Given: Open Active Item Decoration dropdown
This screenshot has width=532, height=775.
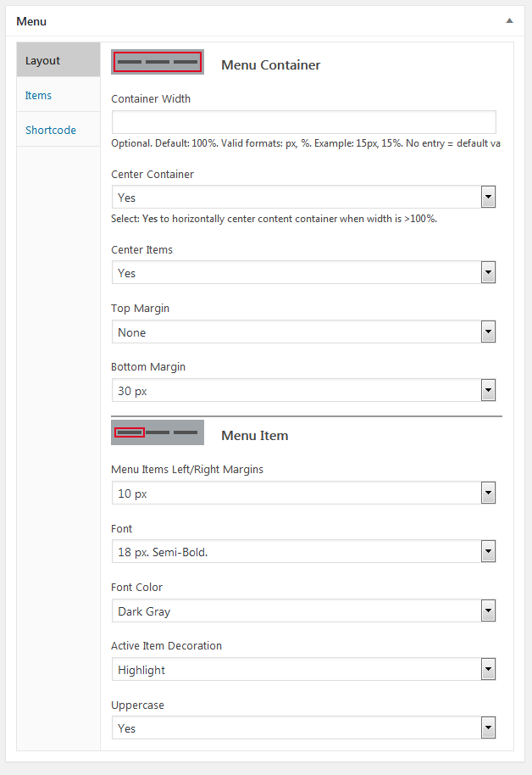Looking at the screenshot, I should pos(303,670).
